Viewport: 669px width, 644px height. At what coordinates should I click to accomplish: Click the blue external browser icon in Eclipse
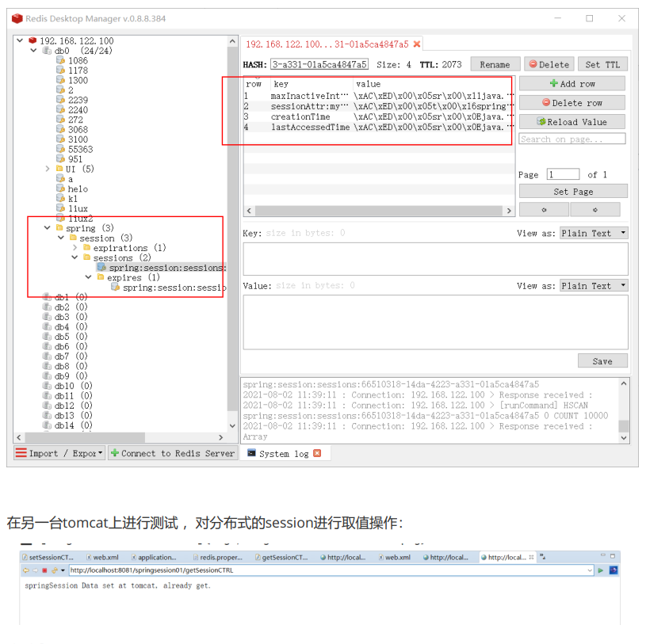click(614, 570)
